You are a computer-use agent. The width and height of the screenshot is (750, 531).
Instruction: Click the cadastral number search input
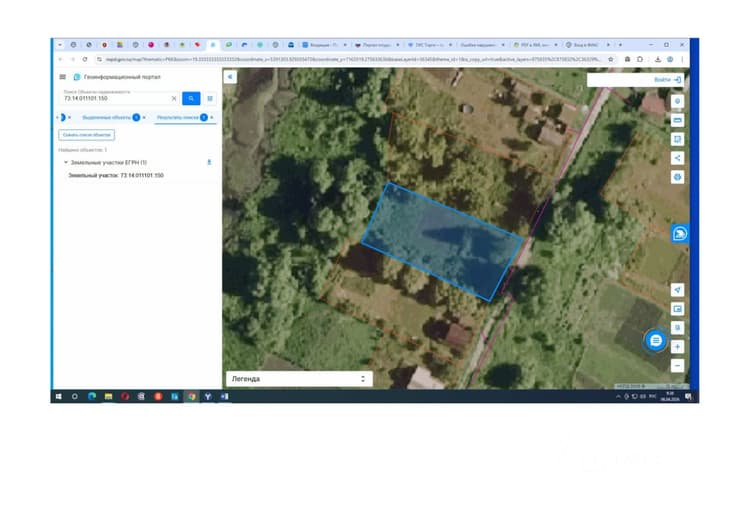click(116, 99)
